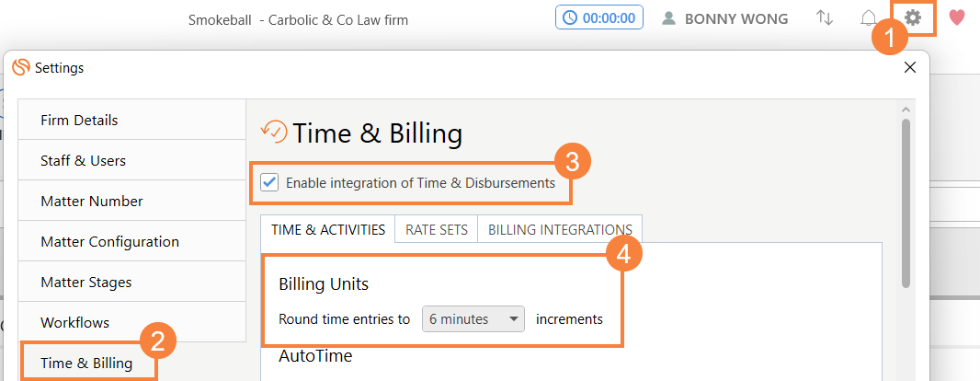Toggle Enable integration of Time & Disbursements
Screen dimensions: 980x381
269,183
